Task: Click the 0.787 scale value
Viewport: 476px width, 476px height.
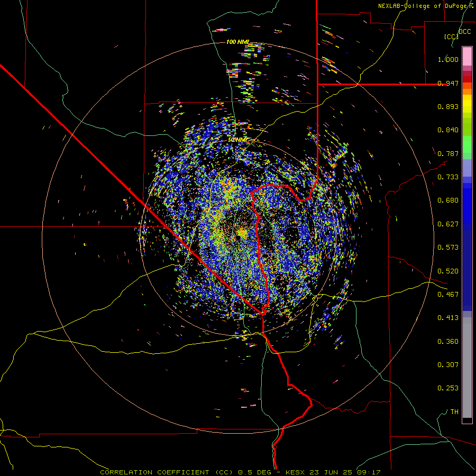Action: pyautogui.click(x=448, y=153)
